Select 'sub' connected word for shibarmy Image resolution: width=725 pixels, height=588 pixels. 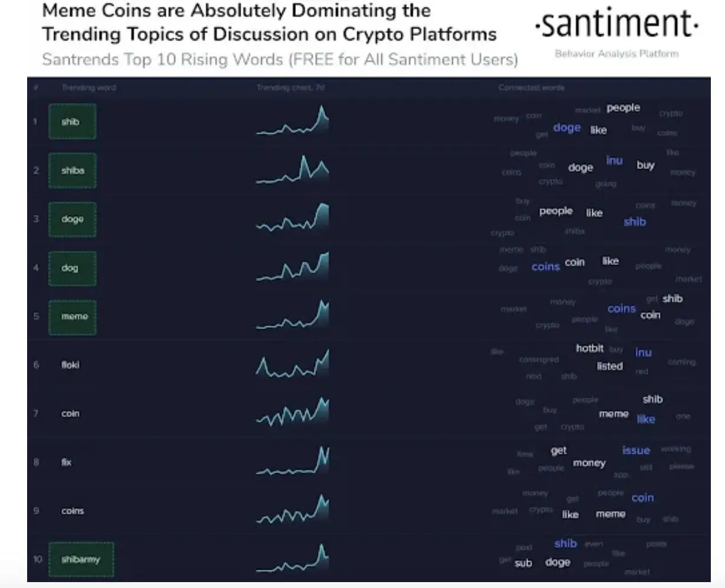(523, 563)
